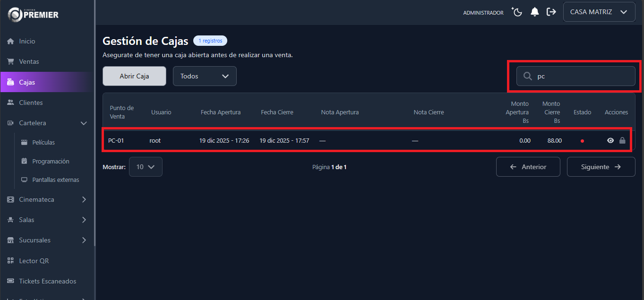The height and width of the screenshot is (300, 644).
Task: Open the CASA MATRIZ branch dropdown
Action: pos(599,12)
